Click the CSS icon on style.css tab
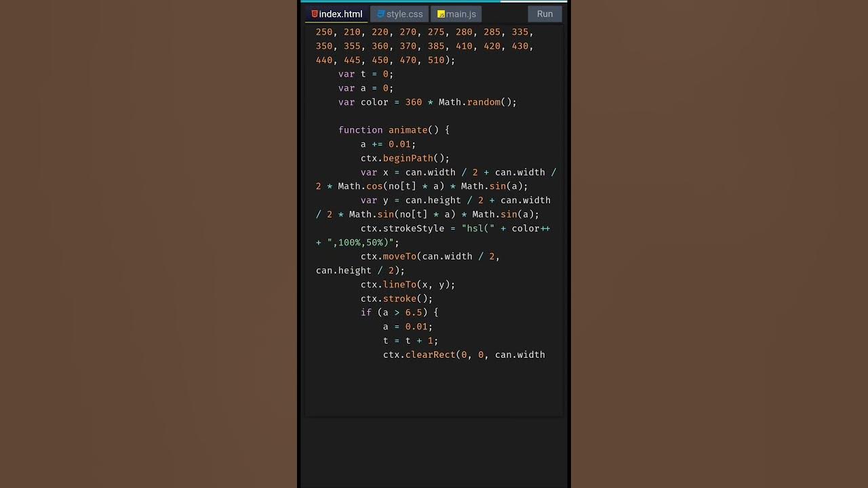This screenshot has height=488, width=868. [x=381, y=14]
